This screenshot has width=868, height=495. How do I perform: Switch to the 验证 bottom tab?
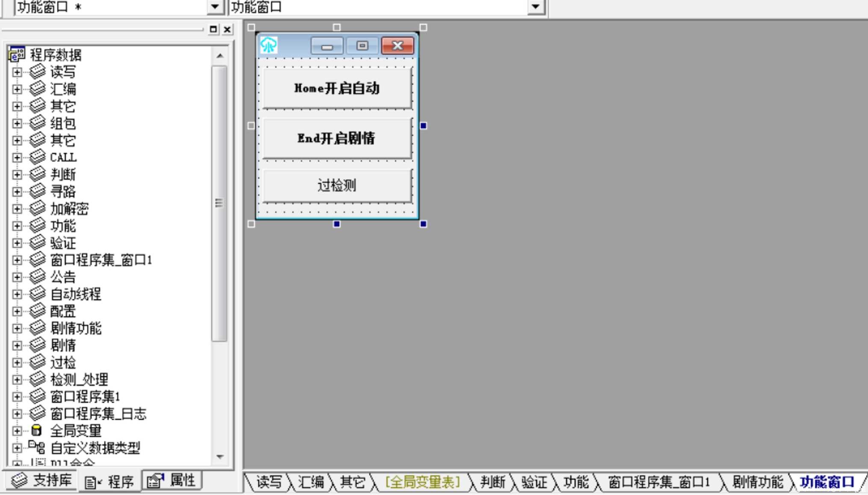(534, 482)
